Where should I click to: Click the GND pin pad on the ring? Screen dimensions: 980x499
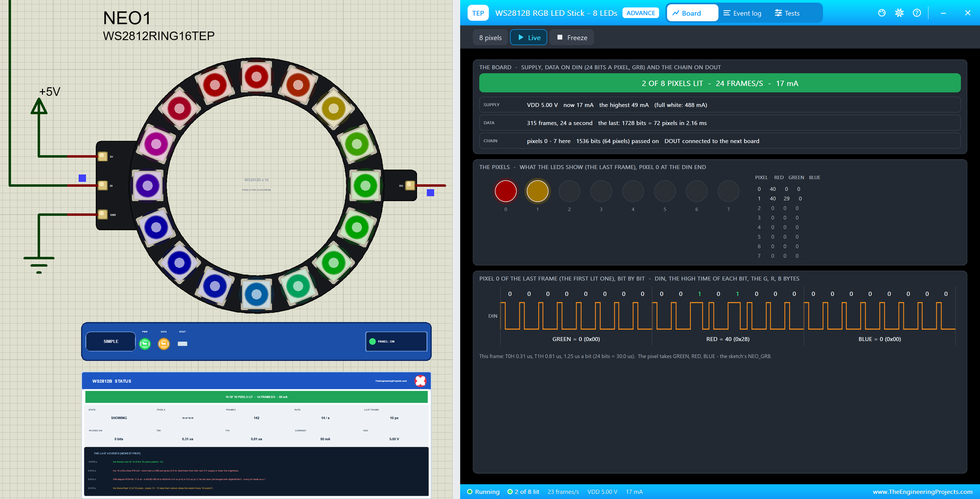tap(102, 214)
